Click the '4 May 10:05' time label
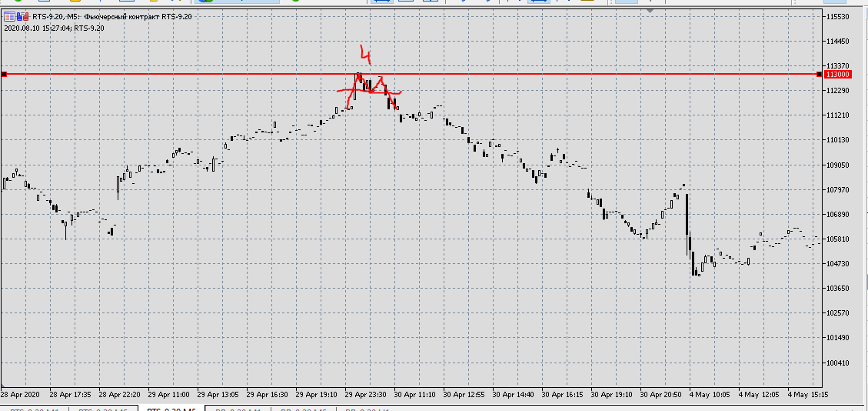Screen dimensions: 868x411 710,394
